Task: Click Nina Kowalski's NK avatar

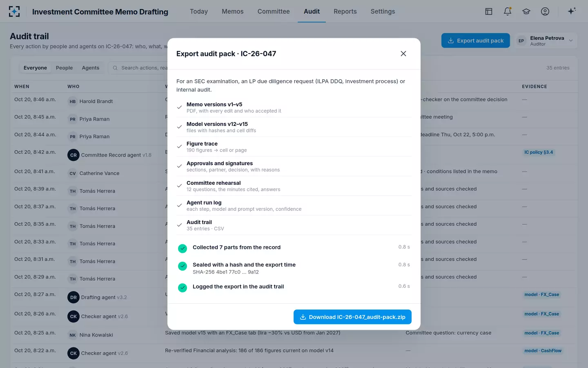Action: click(73, 335)
